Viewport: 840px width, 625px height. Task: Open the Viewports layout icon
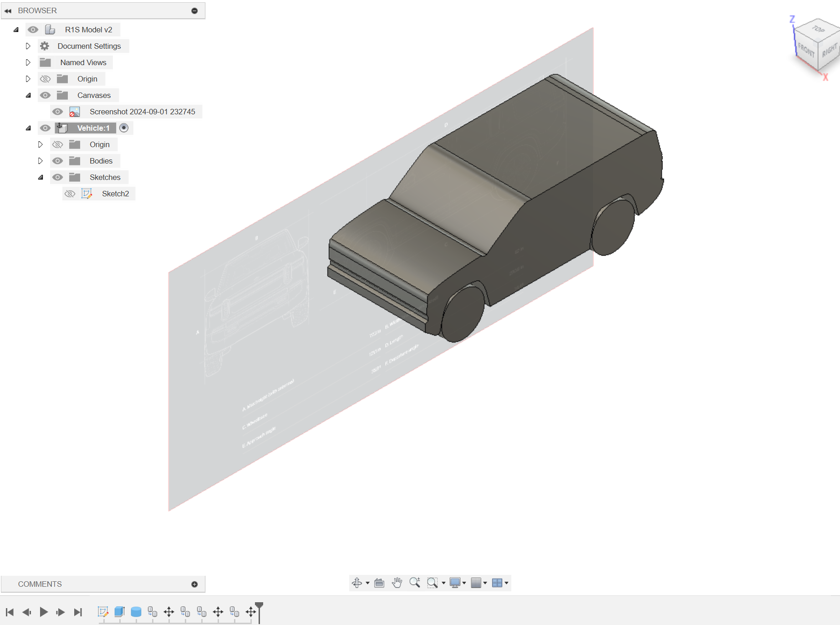497,583
